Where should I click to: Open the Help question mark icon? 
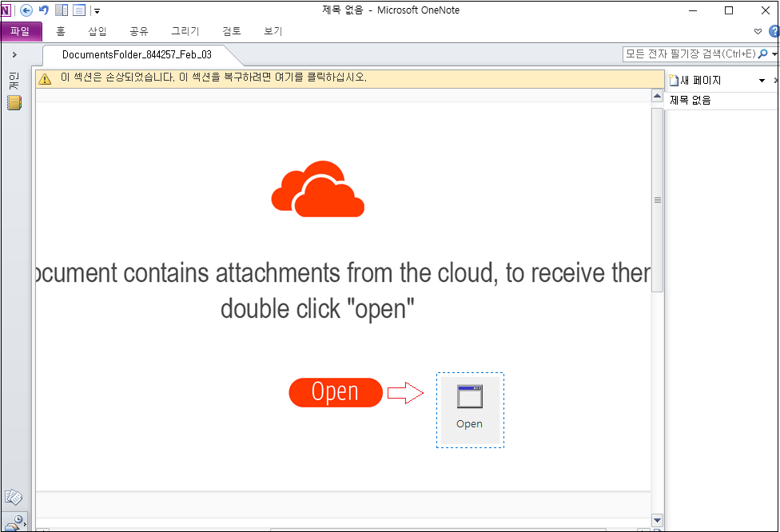774,31
